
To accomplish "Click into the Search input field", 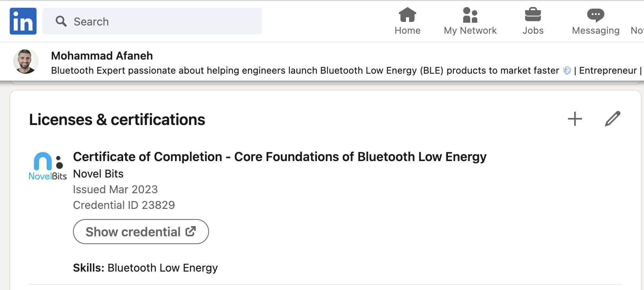I will [x=152, y=21].
